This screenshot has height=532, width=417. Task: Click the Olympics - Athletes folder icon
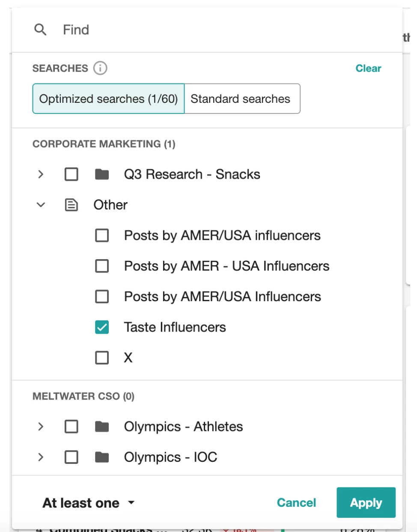point(102,427)
